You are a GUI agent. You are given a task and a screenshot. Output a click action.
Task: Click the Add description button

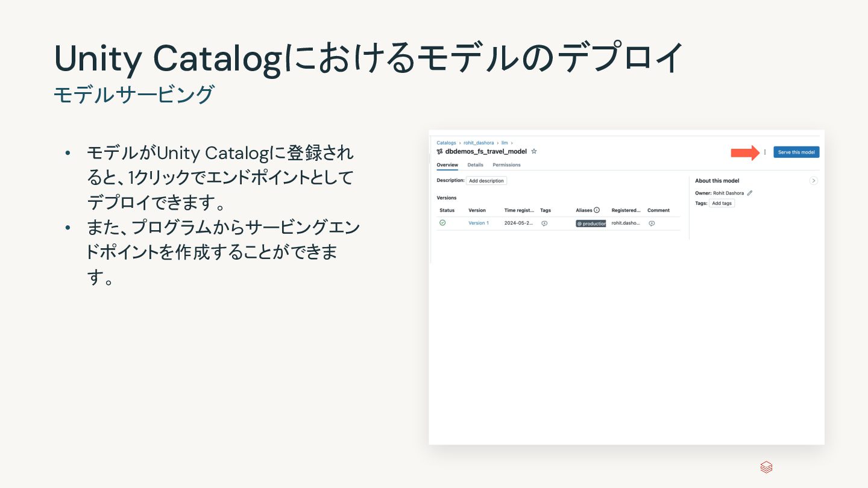(x=486, y=181)
